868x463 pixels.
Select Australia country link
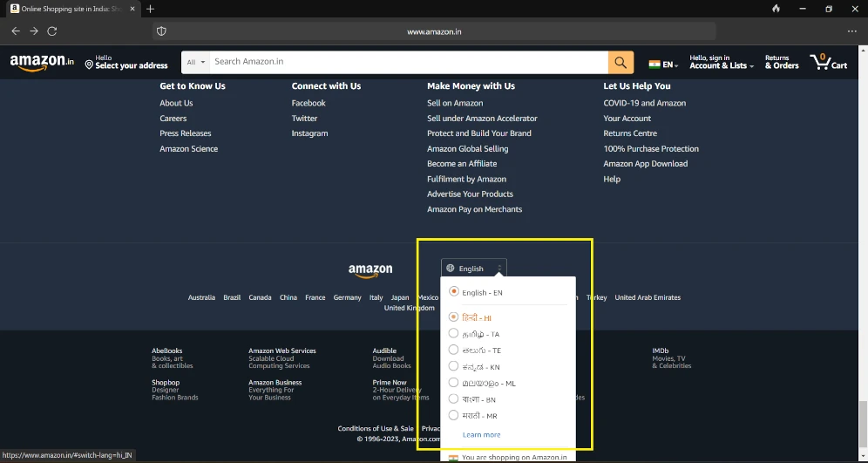[x=201, y=297]
